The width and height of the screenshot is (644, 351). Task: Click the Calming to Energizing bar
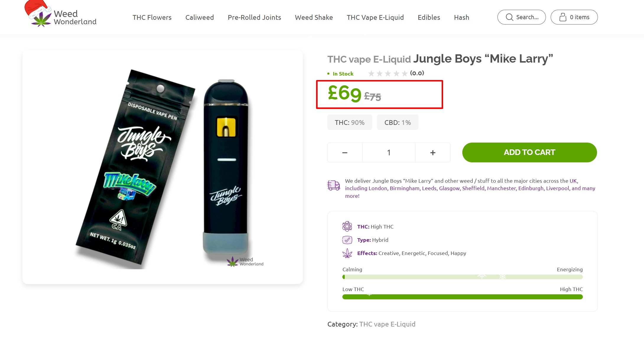(462, 277)
